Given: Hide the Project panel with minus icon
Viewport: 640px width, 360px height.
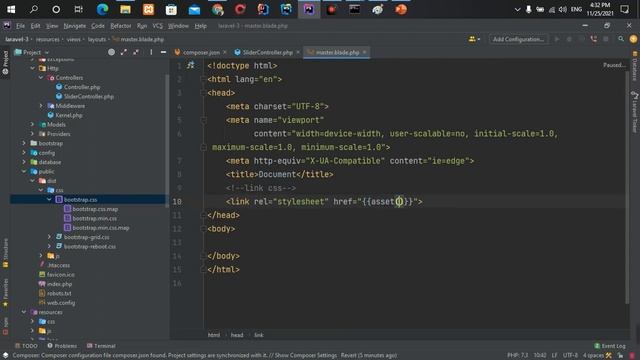Looking at the screenshot, I should (x=163, y=52).
